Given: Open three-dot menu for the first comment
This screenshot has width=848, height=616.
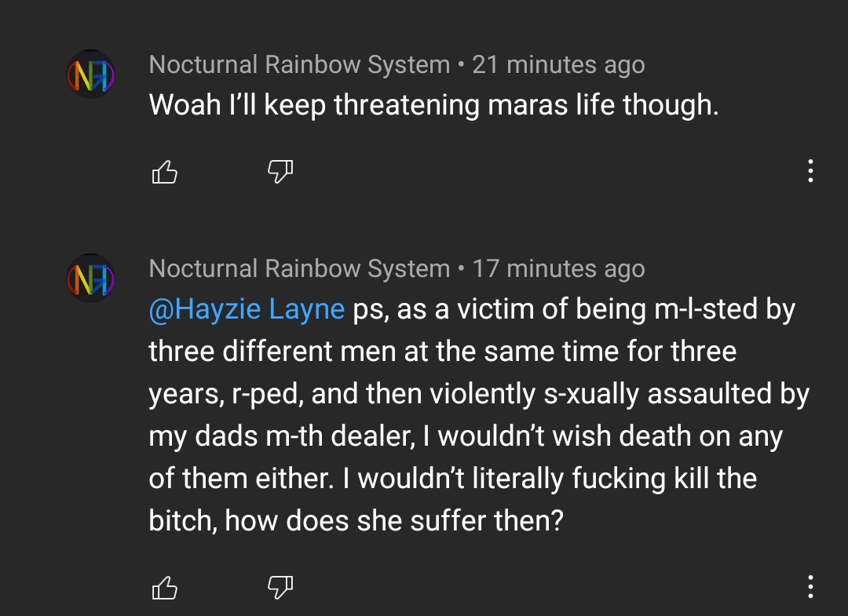Looking at the screenshot, I should click(810, 171).
